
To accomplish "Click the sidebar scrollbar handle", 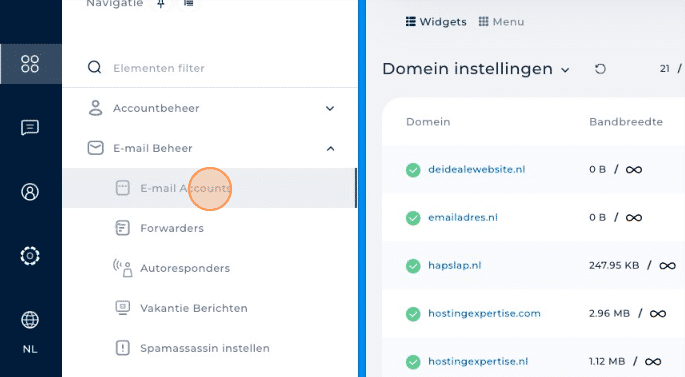I will pos(356,188).
